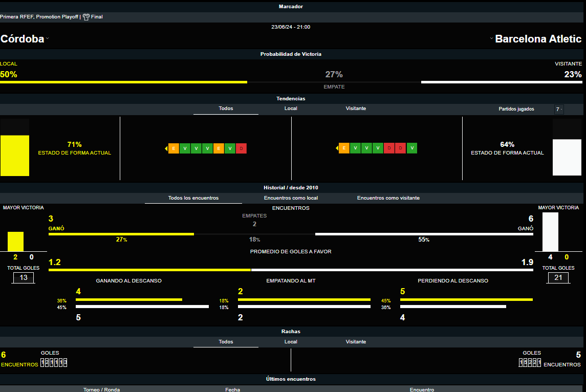Select the Visitante tab under Tendencias
The image size is (586, 392).
click(356, 108)
